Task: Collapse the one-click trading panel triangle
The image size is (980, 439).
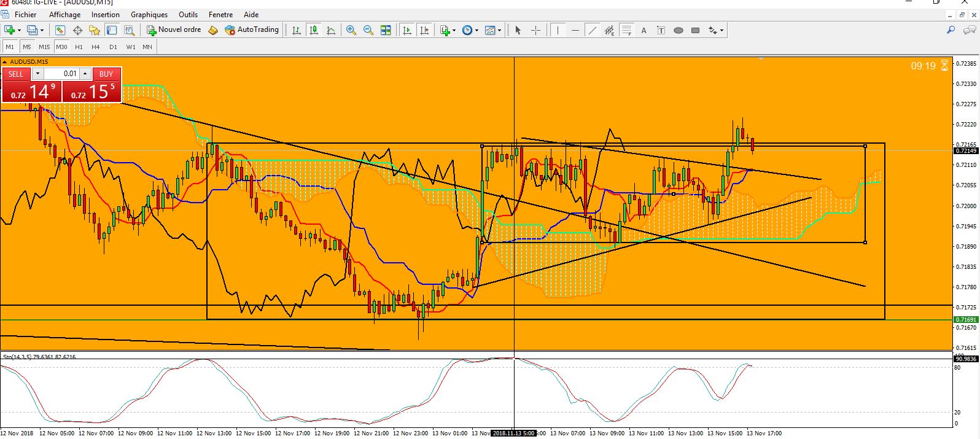Action: [x=5, y=62]
